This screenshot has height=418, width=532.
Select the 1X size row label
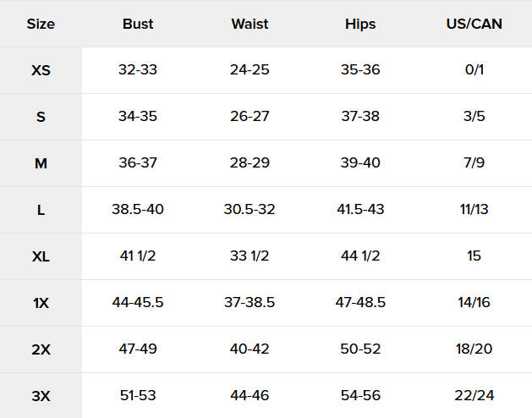tap(41, 303)
